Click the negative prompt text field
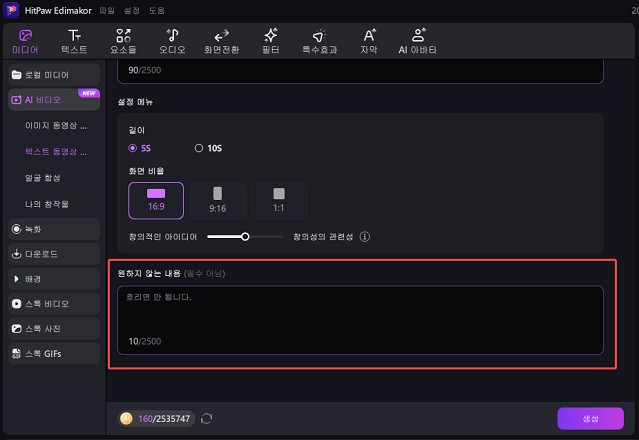The image size is (639, 440). click(360, 320)
